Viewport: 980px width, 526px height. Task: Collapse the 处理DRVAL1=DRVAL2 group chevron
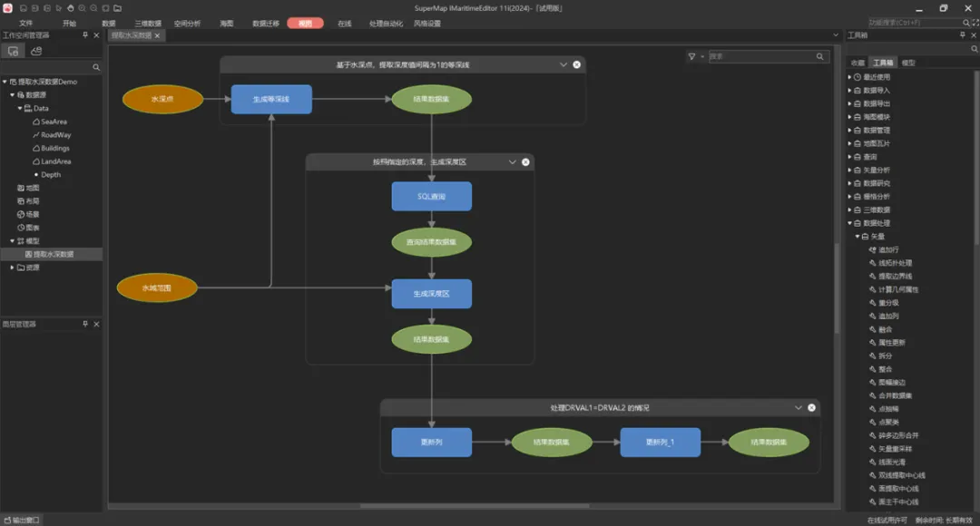798,408
